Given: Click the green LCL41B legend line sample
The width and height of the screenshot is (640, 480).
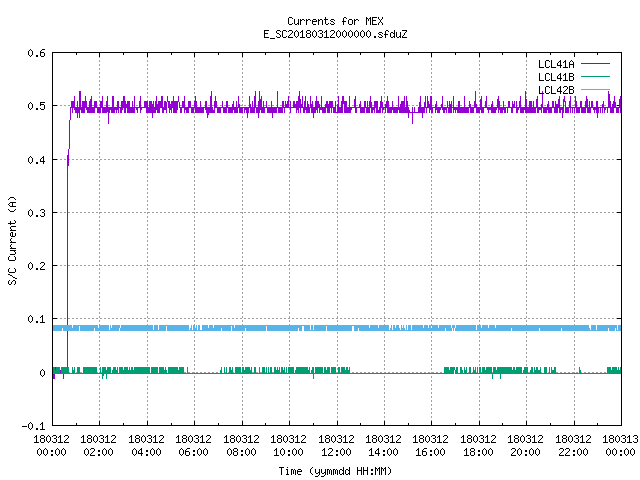Looking at the screenshot, I should coord(595,77).
